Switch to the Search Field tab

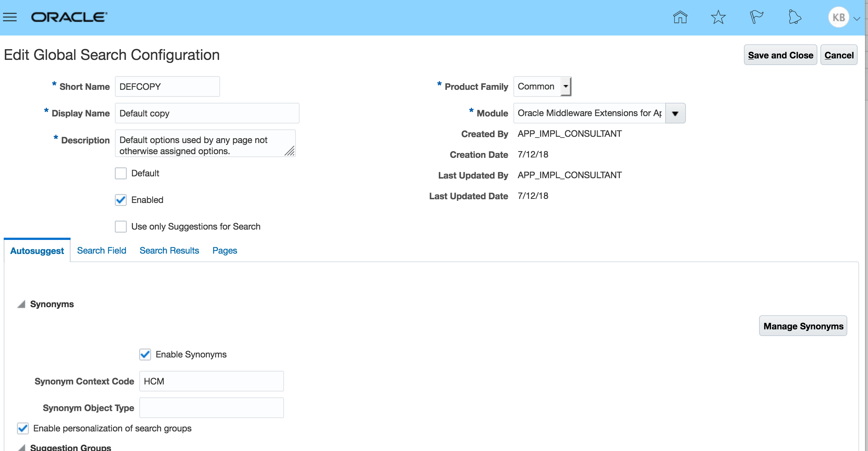(x=102, y=251)
